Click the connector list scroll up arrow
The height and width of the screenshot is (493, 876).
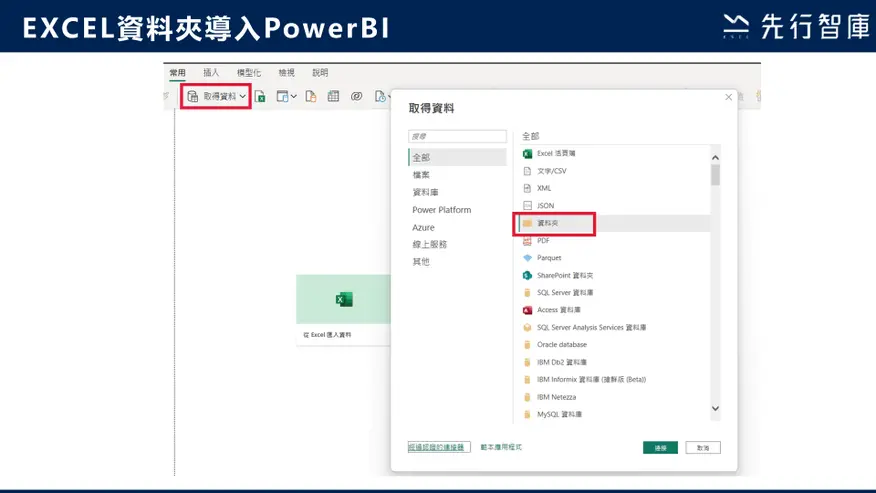click(x=715, y=158)
